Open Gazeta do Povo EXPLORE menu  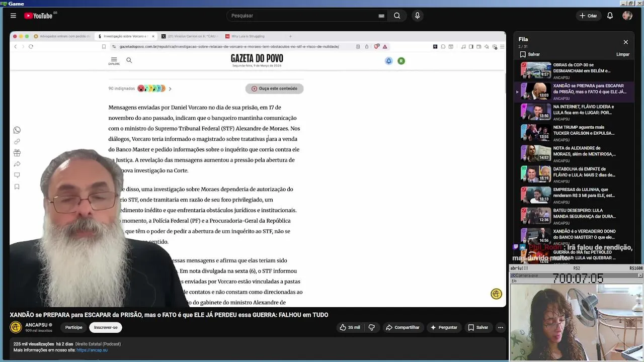click(114, 60)
